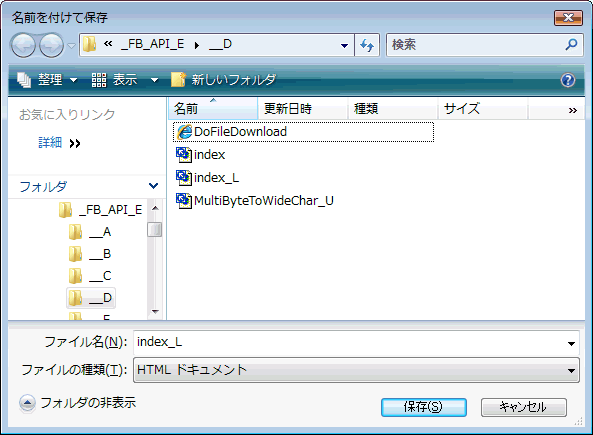Select the MultiByteToWideChar_U file
The height and width of the screenshot is (435, 593).
(255, 200)
